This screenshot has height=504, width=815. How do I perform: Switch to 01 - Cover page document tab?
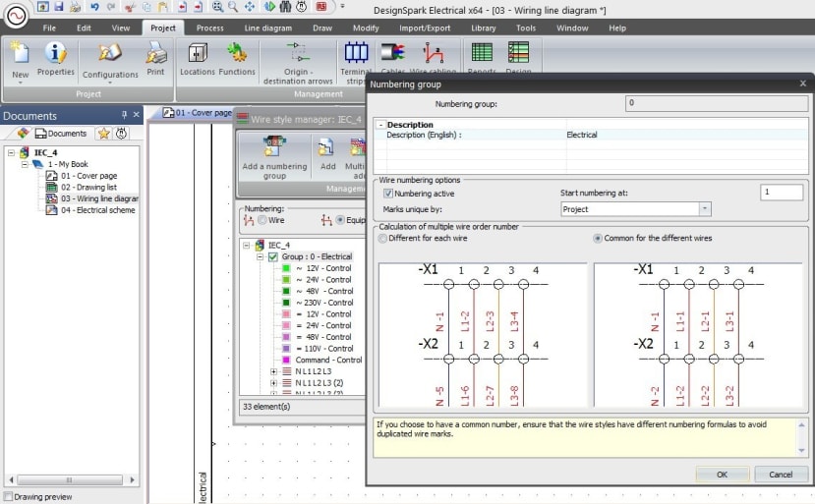198,113
